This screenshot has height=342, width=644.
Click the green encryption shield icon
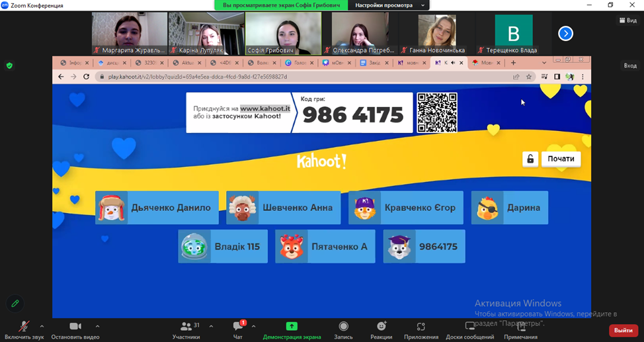pyautogui.click(x=9, y=65)
